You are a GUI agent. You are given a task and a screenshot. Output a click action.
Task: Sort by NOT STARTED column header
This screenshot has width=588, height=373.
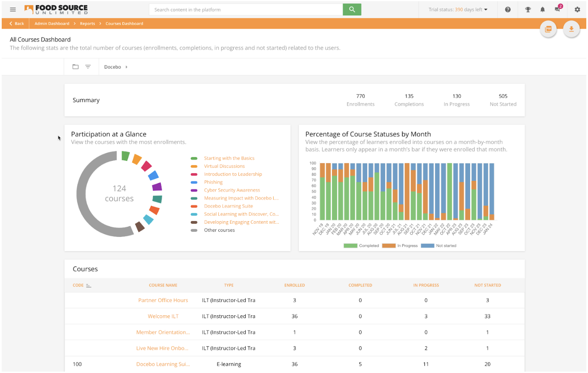pos(488,285)
